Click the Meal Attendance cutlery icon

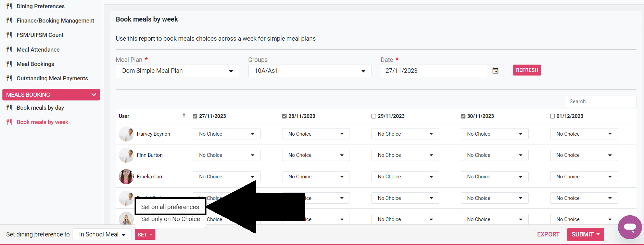pos(9,50)
